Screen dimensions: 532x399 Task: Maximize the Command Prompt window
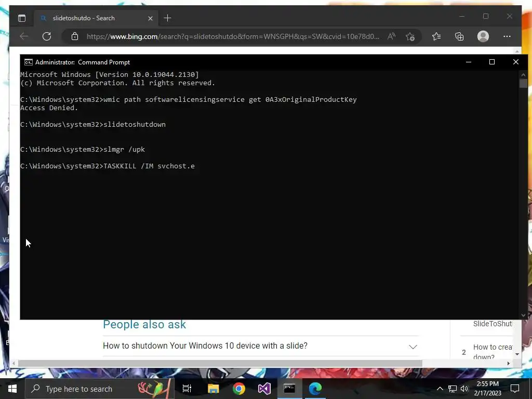(x=492, y=62)
